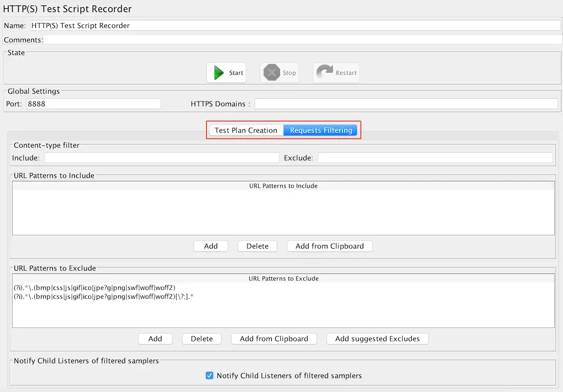
Task: Click the HTTPS Domains input field
Action: (x=406, y=104)
